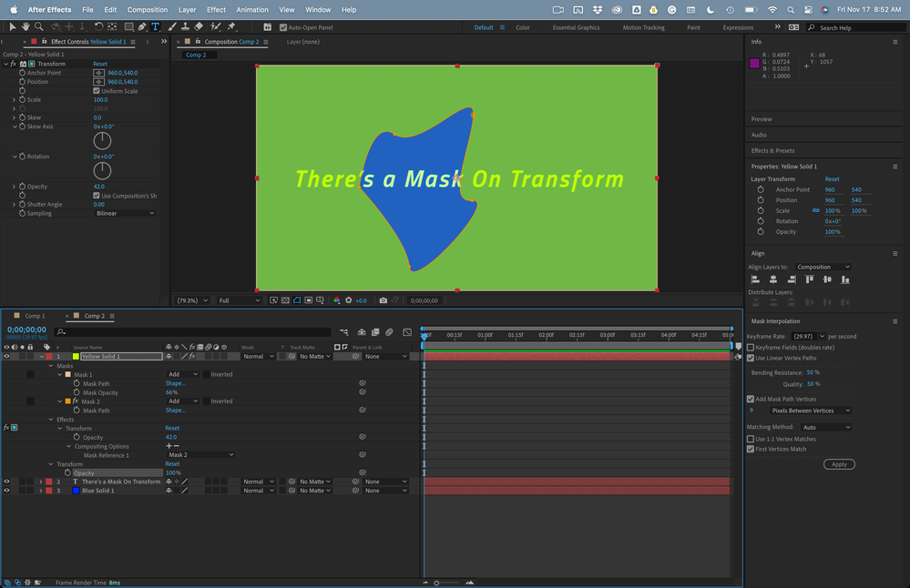This screenshot has width=910, height=588.
Task: Reset Layer Transform in Properties panel
Action: [832, 179]
